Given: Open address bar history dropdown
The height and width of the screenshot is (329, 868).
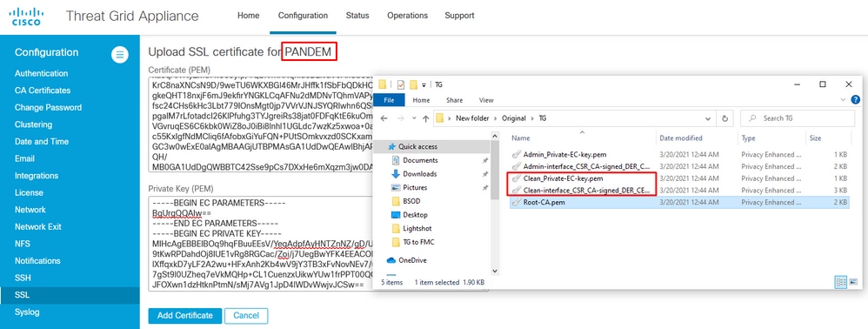Looking at the screenshot, I should (x=707, y=118).
